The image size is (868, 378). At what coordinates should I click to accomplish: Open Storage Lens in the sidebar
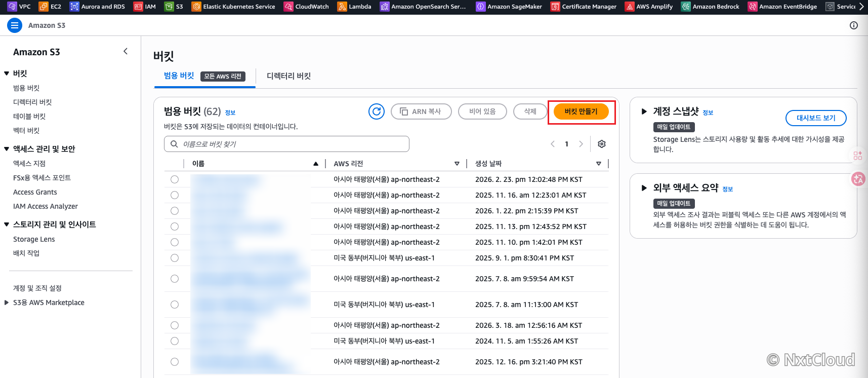[34, 239]
